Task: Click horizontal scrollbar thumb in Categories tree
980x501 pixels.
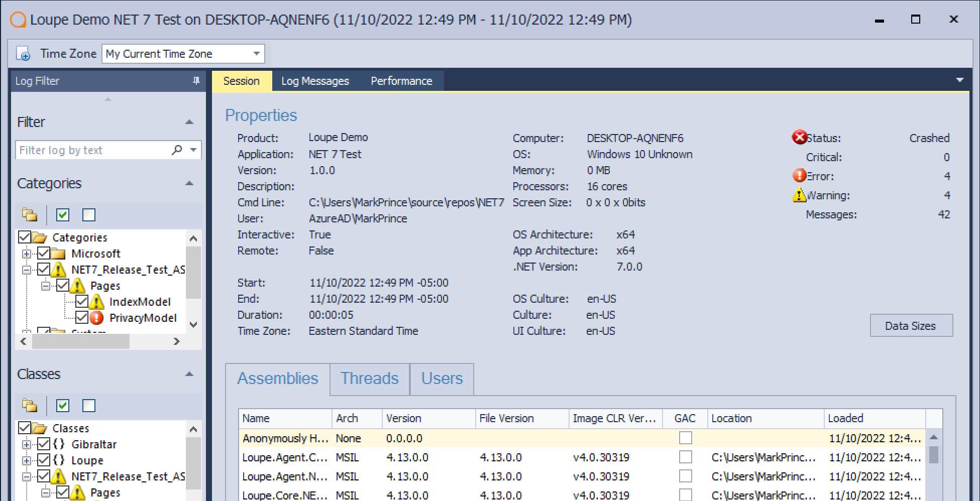Action: coord(81,341)
